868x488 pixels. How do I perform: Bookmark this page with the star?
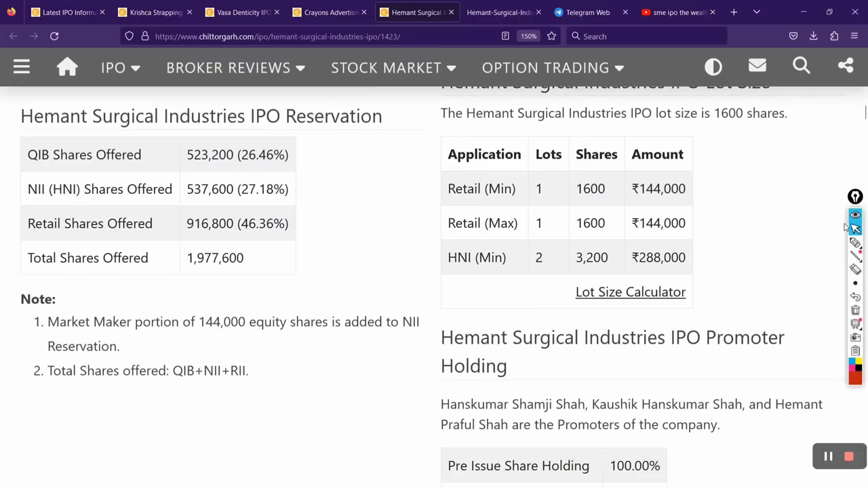[551, 36]
